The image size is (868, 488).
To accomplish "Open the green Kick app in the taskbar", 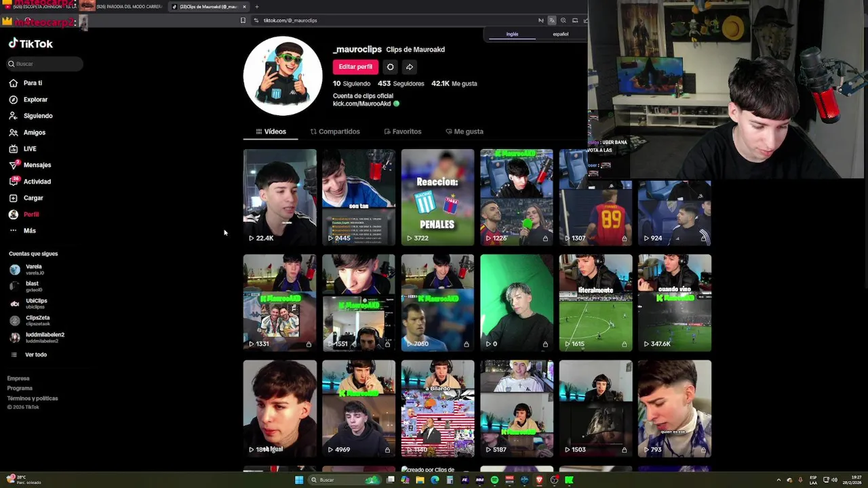I will tap(569, 480).
